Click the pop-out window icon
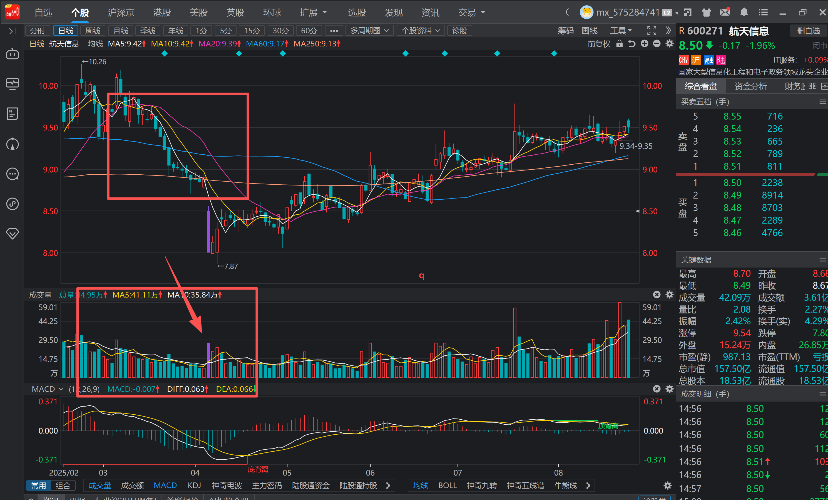Image resolution: width=828 pixels, height=500 pixels. 688,12
